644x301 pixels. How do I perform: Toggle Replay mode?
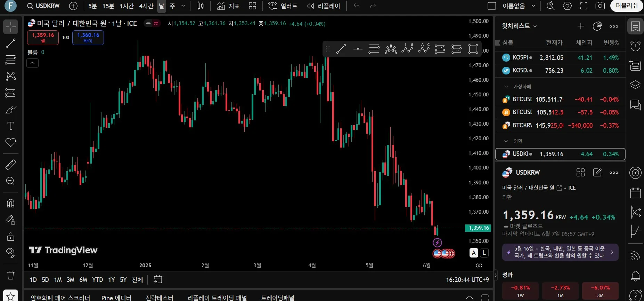(324, 6)
